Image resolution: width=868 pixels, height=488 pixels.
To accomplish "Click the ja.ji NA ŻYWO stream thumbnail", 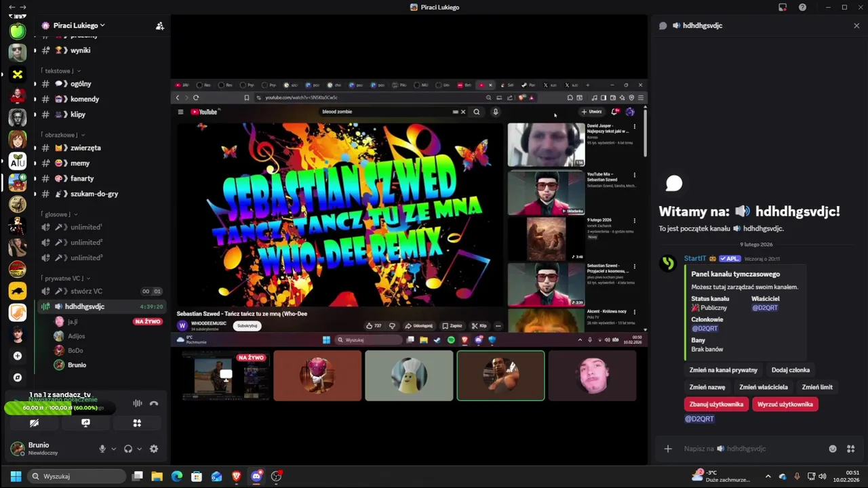I will pyautogui.click(x=226, y=375).
